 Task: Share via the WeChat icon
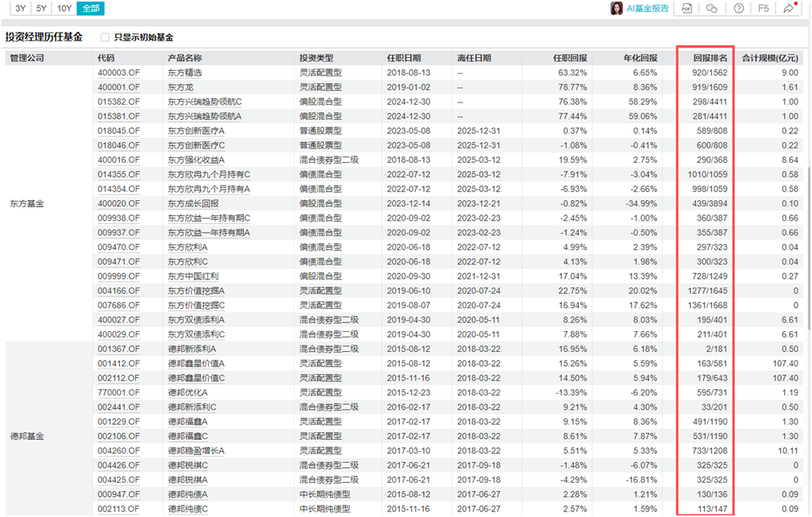pyautogui.click(x=712, y=8)
